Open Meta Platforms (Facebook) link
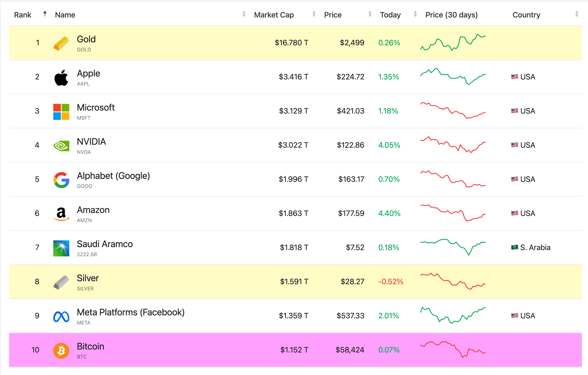This screenshot has height=375, width=588. (x=131, y=312)
